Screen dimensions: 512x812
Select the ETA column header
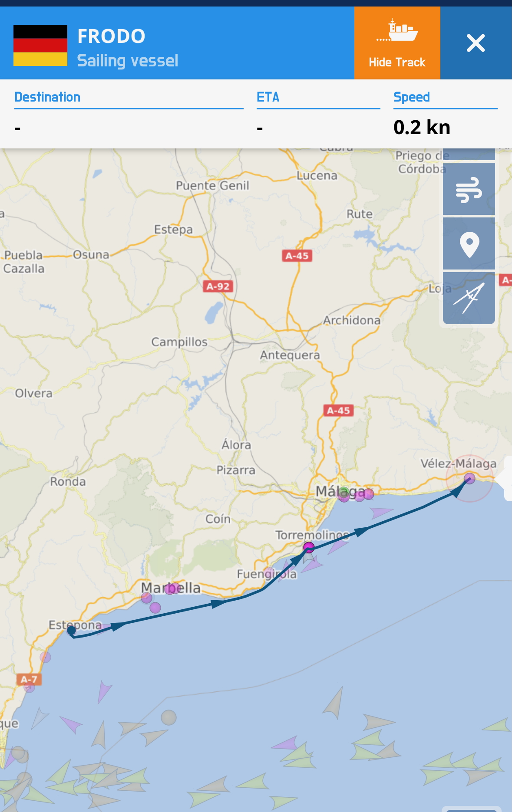[x=268, y=97]
